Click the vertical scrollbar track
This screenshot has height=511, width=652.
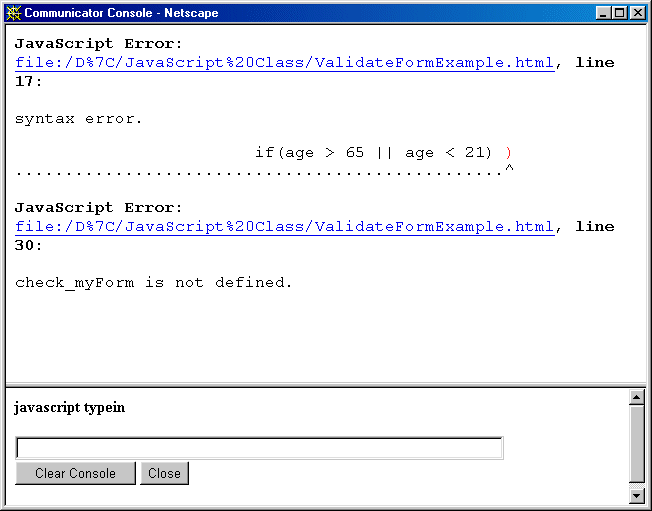pyautogui.click(x=636, y=446)
